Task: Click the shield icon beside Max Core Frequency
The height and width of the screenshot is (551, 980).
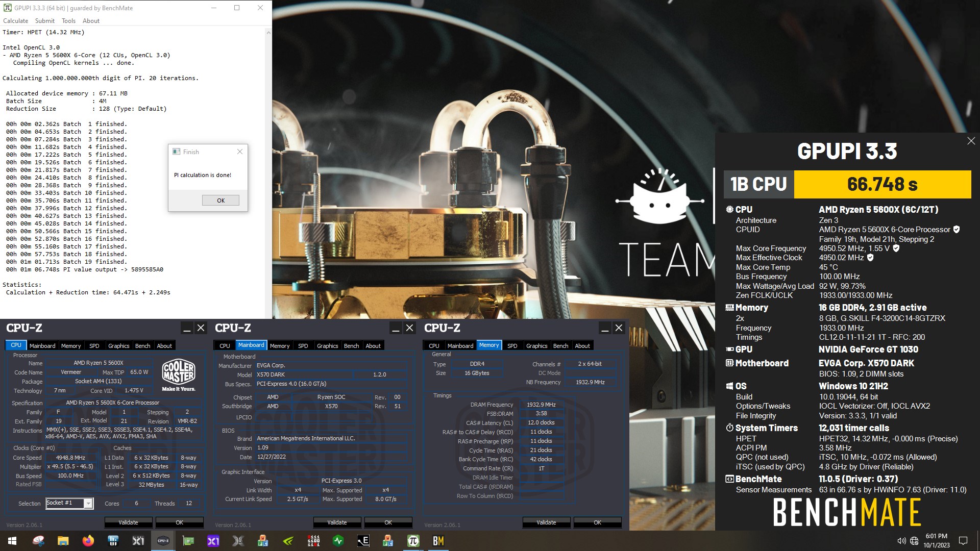Action: [x=896, y=248]
